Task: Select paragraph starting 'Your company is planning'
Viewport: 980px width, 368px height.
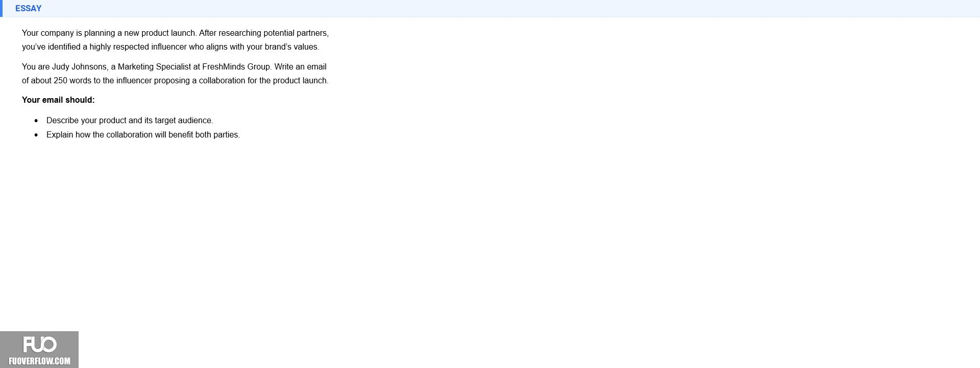Action: [175, 40]
